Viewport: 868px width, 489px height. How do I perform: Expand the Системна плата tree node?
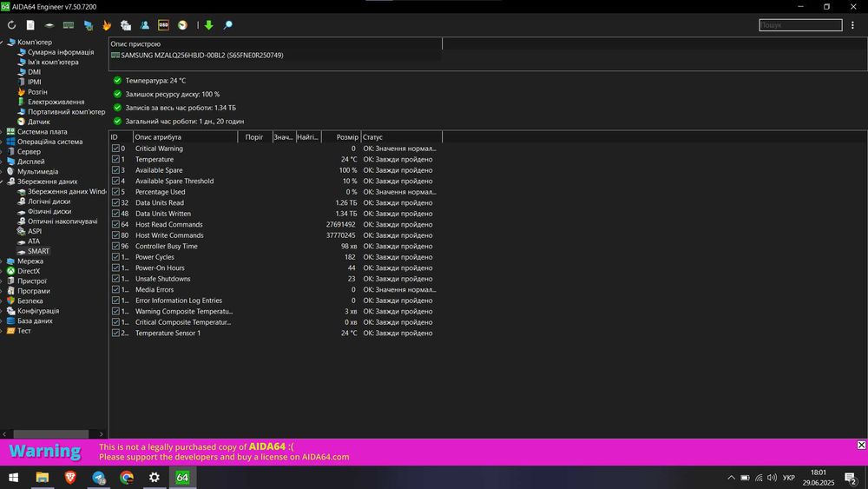[3, 132]
